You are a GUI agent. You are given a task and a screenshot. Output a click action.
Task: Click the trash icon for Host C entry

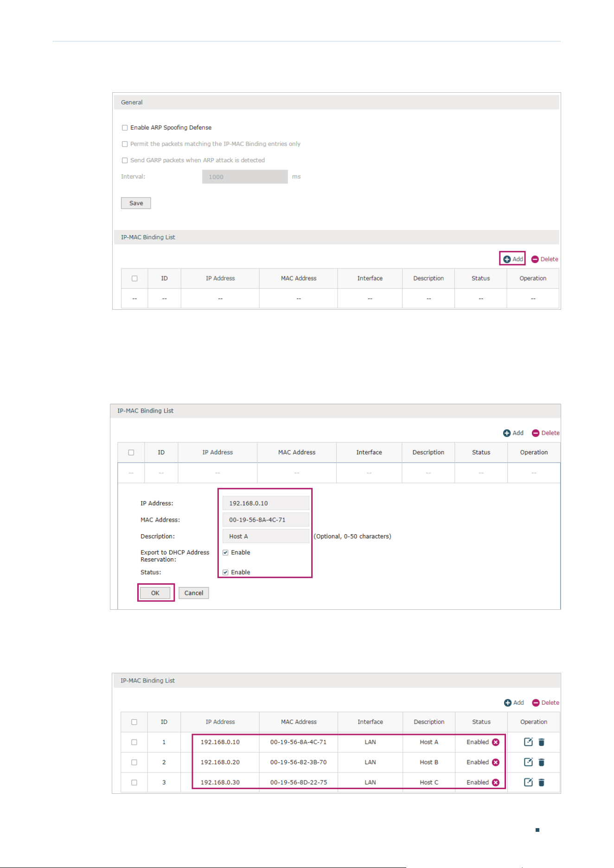(541, 783)
